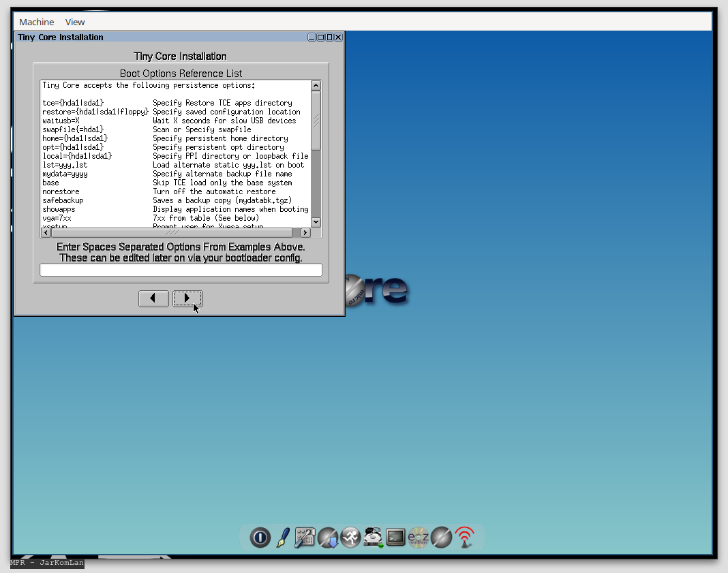728x573 pixels.
Task: Launch the terminal from the dock
Action: click(396, 538)
